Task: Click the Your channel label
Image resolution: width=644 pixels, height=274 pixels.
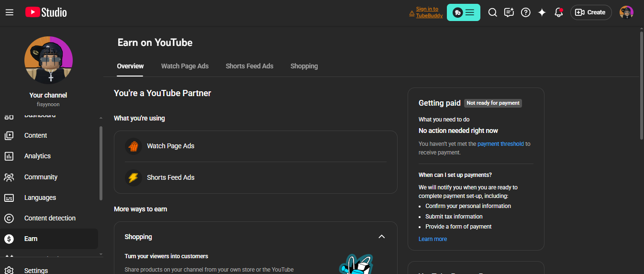Action: [x=48, y=95]
